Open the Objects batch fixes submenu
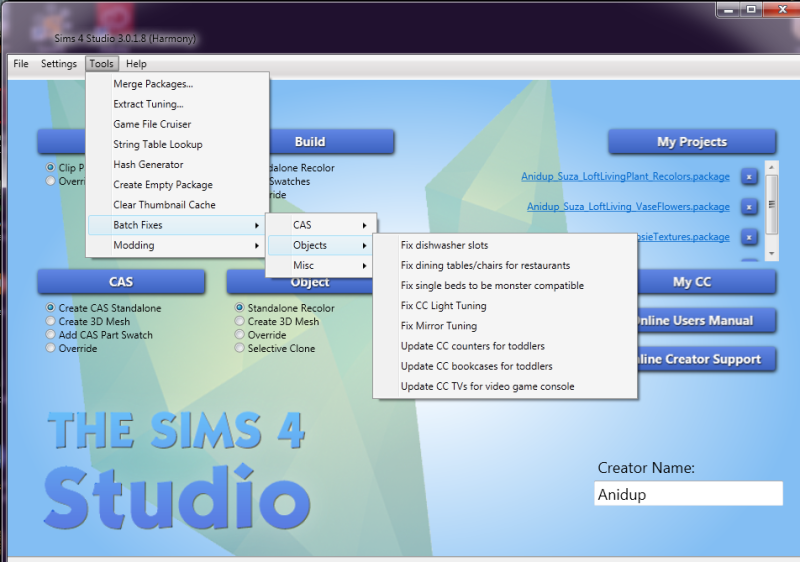This screenshot has width=800, height=562. click(x=321, y=245)
